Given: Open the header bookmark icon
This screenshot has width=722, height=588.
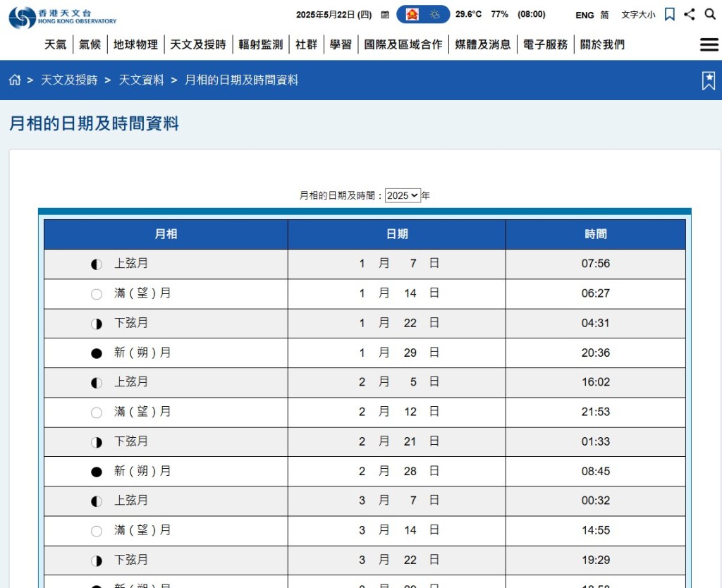Looking at the screenshot, I should [670, 14].
